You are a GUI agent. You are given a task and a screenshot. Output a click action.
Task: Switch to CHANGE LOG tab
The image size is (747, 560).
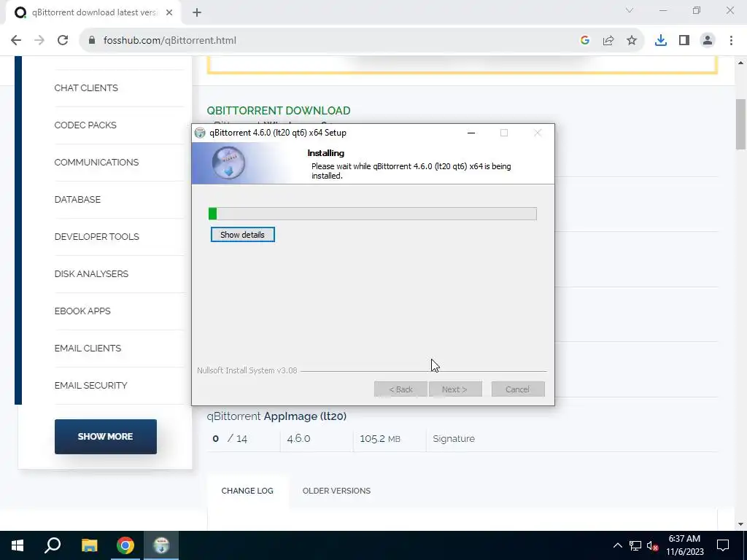[247, 491]
